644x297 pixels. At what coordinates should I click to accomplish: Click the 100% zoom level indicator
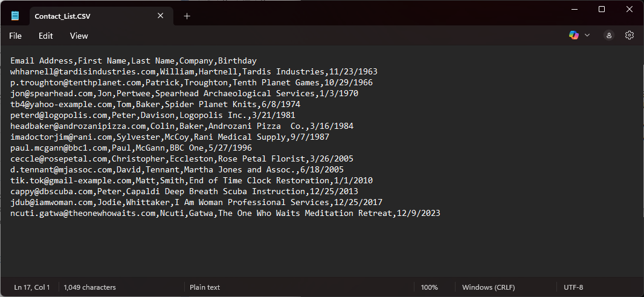pyautogui.click(x=430, y=287)
